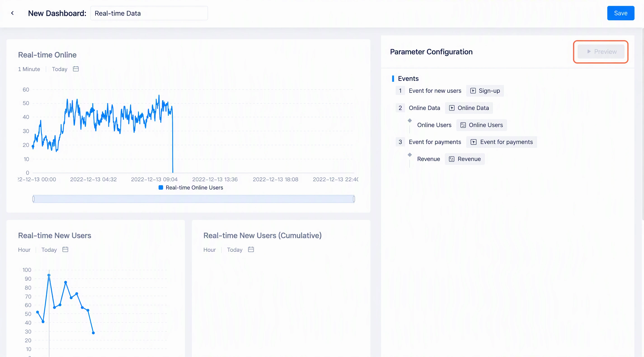The height and width of the screenshot is (357, 644).
Task: Click the Sign-up event icon
Action: tap(473, 91)
